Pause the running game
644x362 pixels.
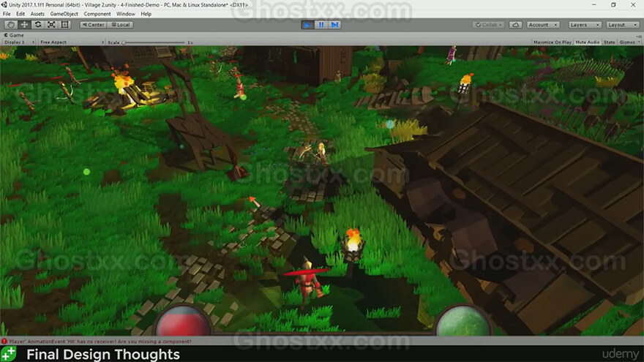[321, 25]
